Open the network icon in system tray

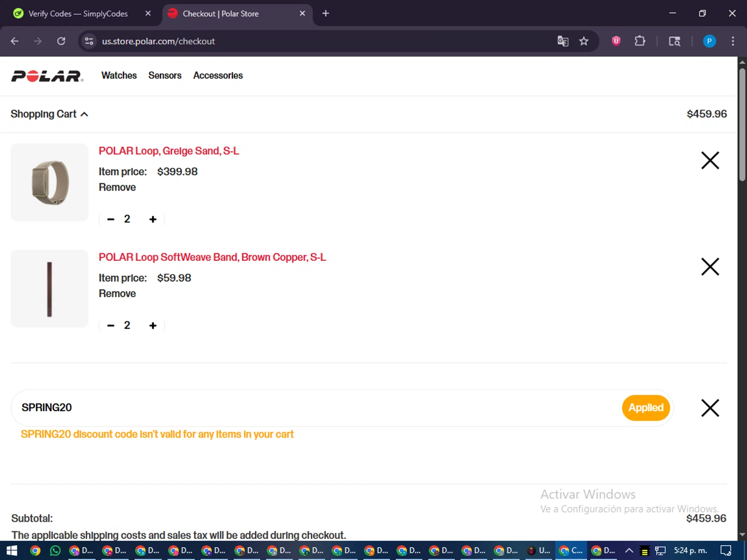click(x=660, y=551)
